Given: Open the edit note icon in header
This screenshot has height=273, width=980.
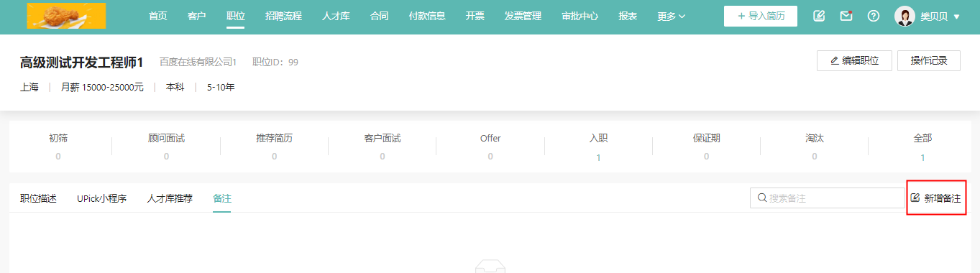Looking at the screenshot, I should pos(819,16).
